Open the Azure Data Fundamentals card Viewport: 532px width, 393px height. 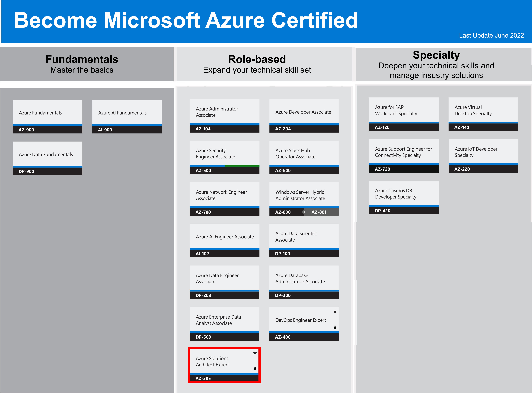(48, 155)
